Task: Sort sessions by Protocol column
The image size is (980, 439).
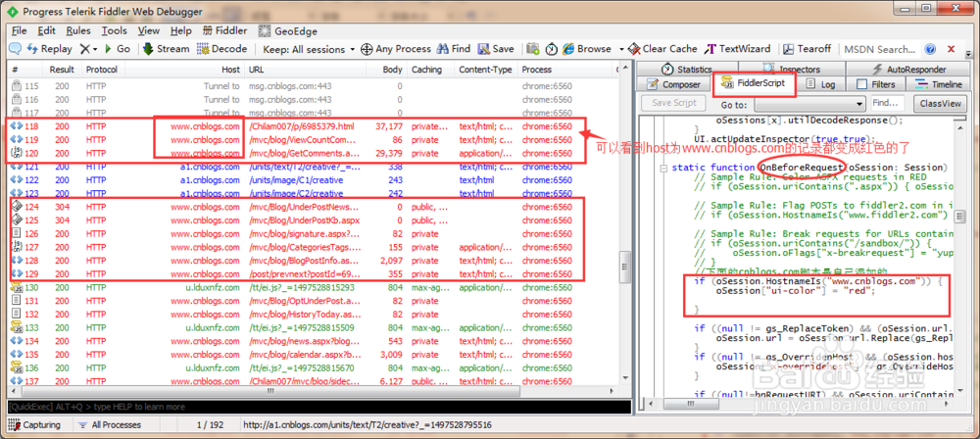Action: (x=102, y=70)
